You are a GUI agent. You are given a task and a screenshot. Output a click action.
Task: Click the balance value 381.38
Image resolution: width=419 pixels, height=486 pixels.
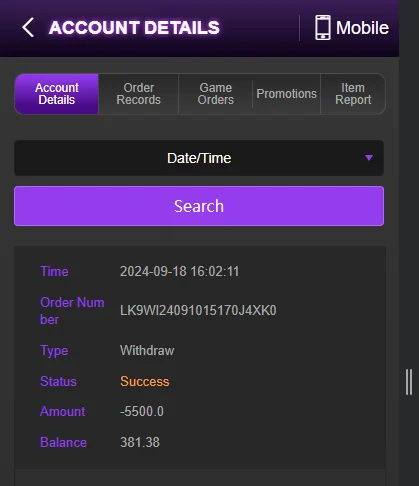[x=140, y=442]
